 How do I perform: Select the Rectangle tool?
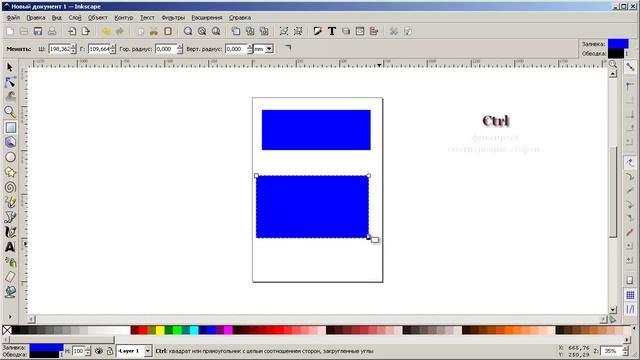pyautogui.click(x=11, y=127)
